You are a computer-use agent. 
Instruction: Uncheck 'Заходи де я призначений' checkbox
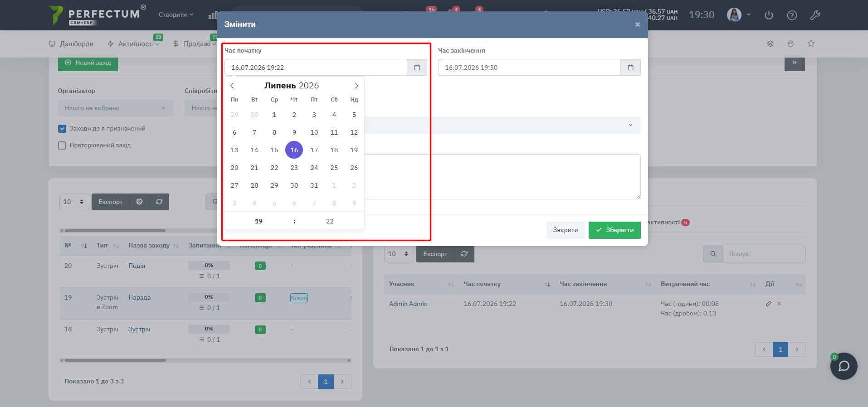click(x=62, y=129)
